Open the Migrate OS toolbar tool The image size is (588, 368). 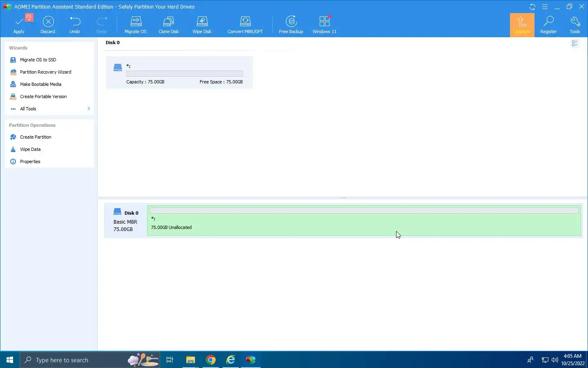click(x=136, y=25)
